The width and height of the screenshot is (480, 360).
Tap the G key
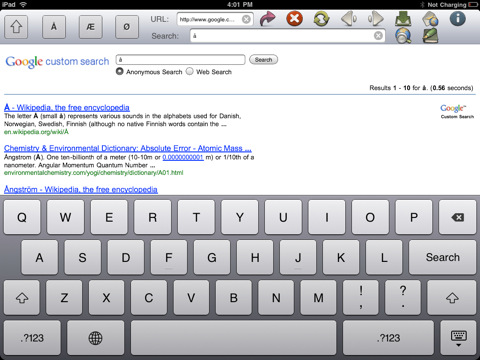(x=212, y=257)
